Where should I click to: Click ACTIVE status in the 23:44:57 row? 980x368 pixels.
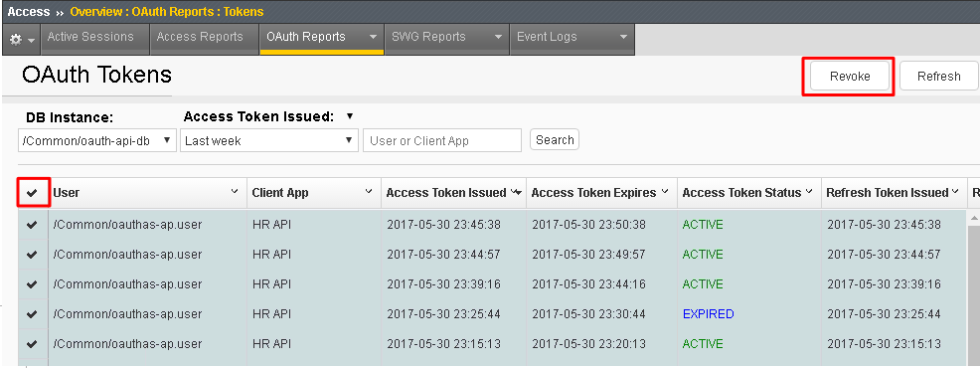tap(703, 254)
